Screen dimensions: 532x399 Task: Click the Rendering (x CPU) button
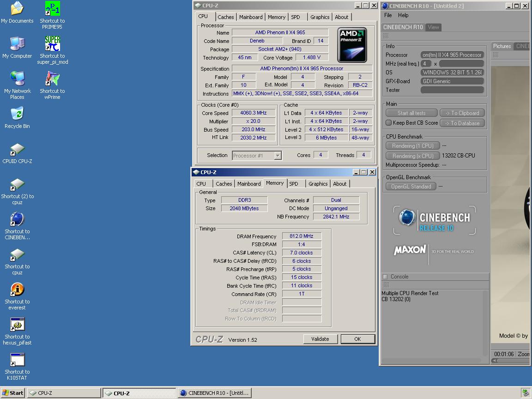tap(412, 156)
